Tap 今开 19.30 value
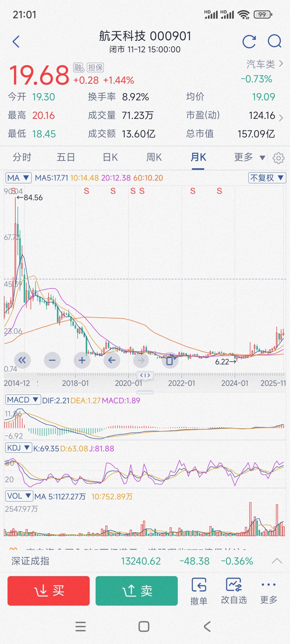290x644 pixels. point(44,97)
